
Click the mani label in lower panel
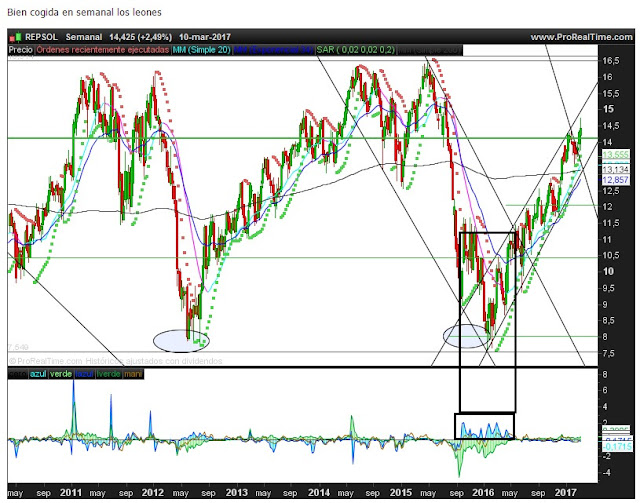(x=133, y=374)
